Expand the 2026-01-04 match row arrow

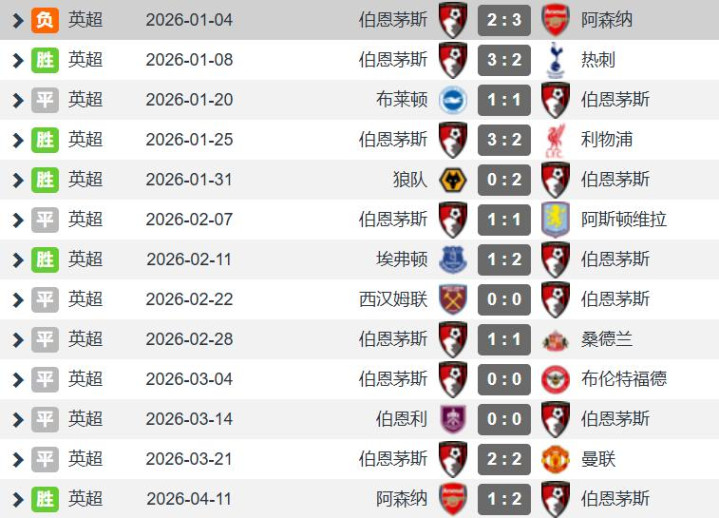point(17,20)
